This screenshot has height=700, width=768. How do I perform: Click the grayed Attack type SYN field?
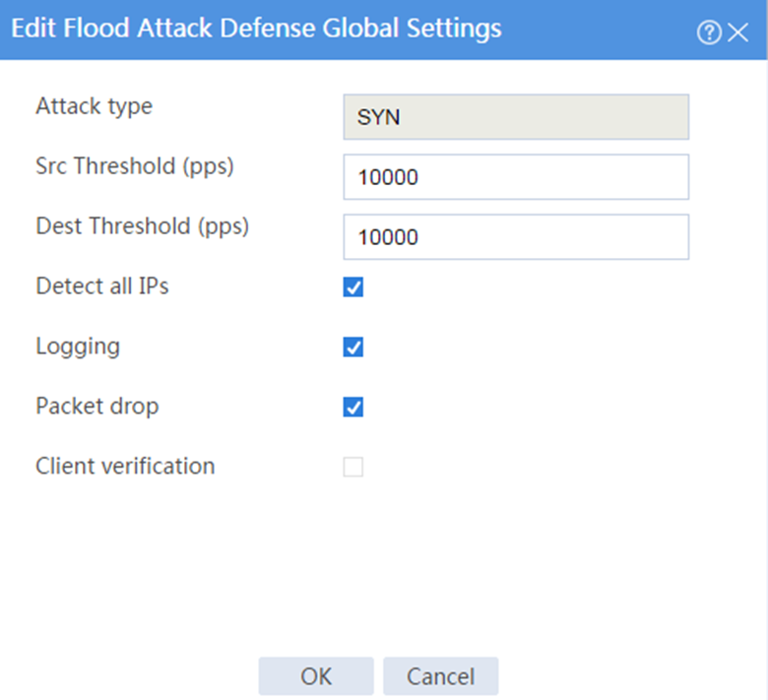click(x=516, y=117)
